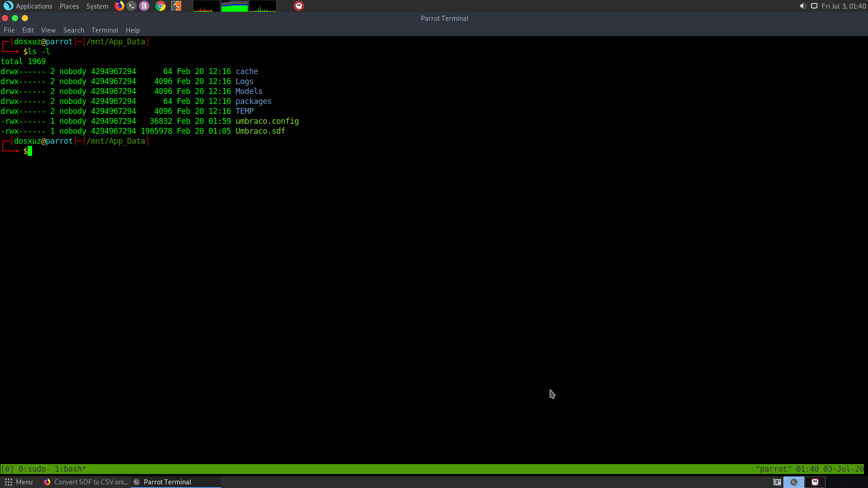The width and height of the screenshot is (868, 488).
Task: Click the red ghost icon in top panel
Action: [x=299, y=6]
